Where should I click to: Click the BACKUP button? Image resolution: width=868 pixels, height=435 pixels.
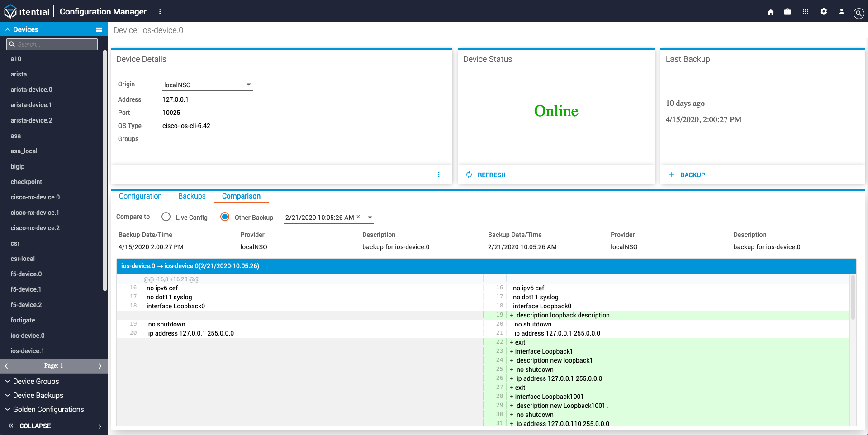(x=687, y=175)
